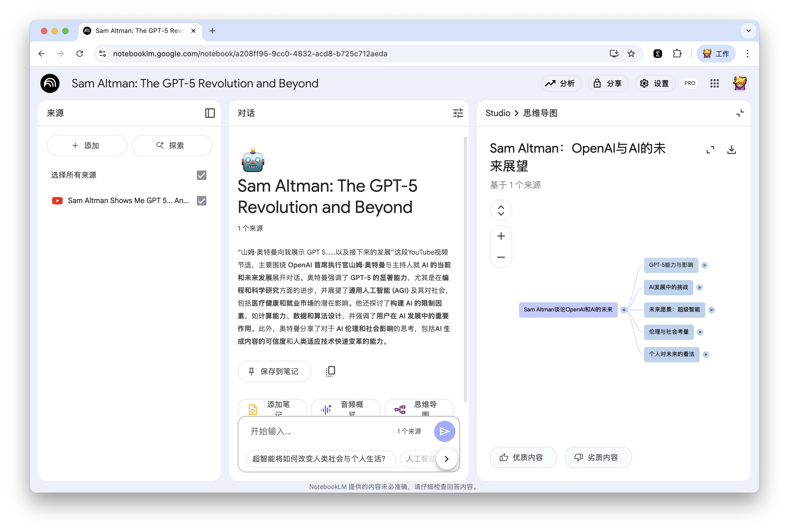Rate mind map as 劣质内容
Screen dimensions: 789x532
[x=598, y=458]
